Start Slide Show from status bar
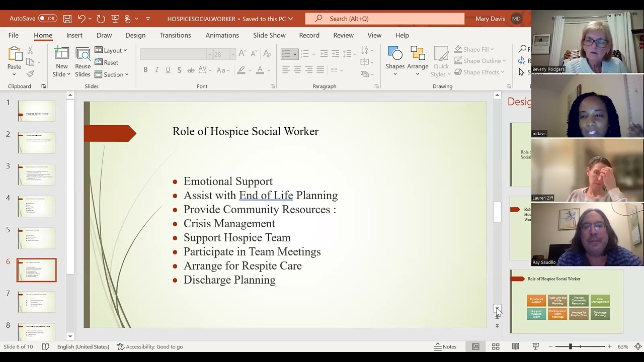This screenshot has width=644, height=362. [x=536, y=346]
